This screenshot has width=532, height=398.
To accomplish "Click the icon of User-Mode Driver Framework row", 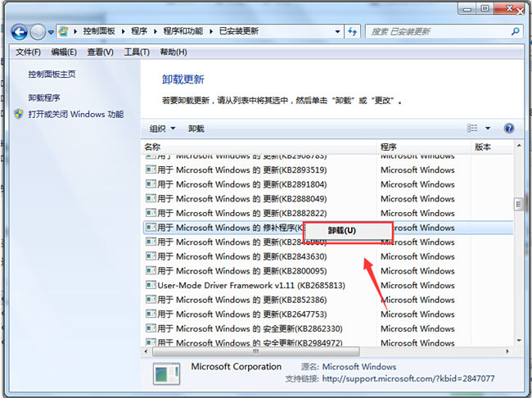I will pos(151,284).
